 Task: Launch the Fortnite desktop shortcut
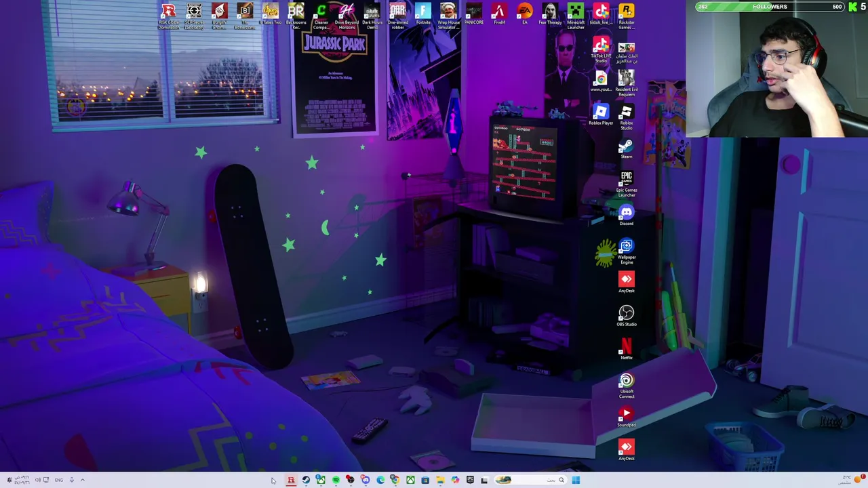point(422,14)
